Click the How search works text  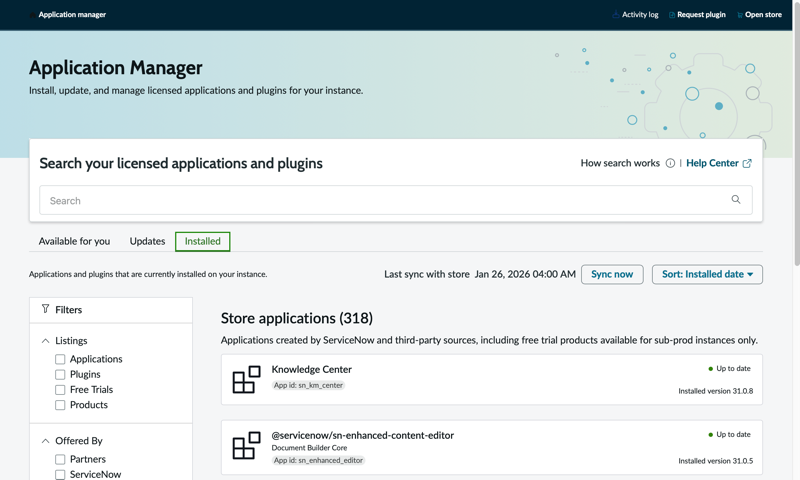click(620, 163)
